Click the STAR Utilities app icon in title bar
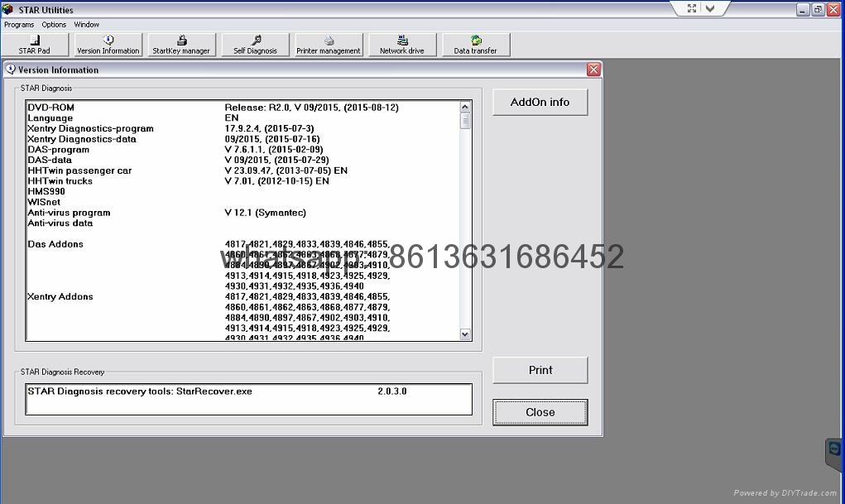 [x=7, y=9]
